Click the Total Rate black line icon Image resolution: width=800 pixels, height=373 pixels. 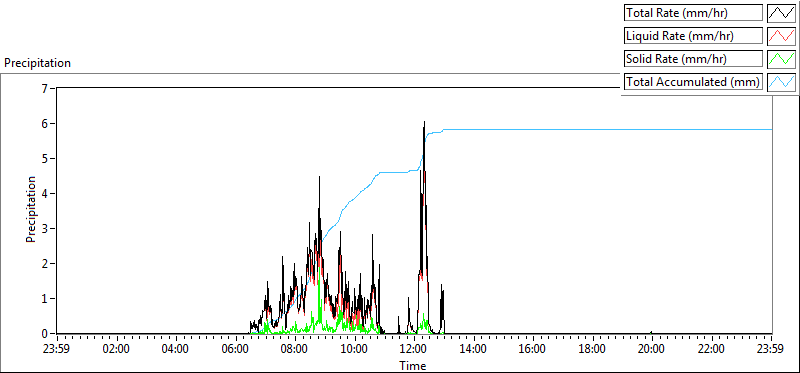tap(782, 13)
